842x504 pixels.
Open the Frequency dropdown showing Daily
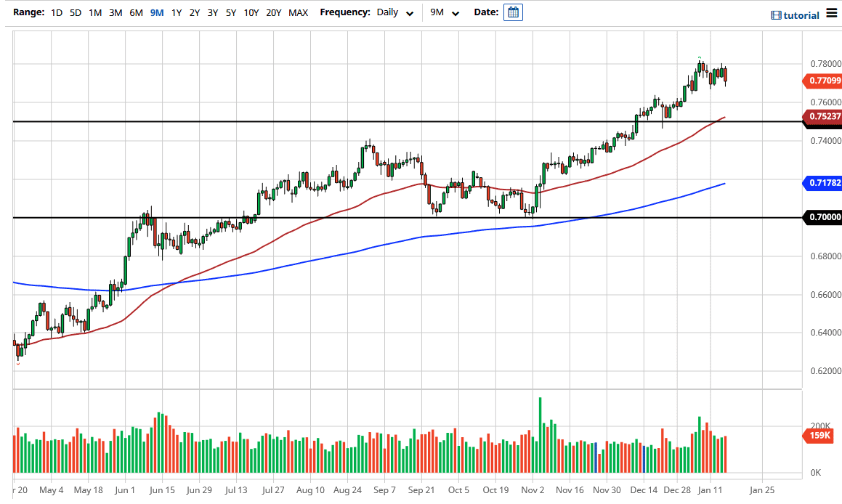point(389,12)
